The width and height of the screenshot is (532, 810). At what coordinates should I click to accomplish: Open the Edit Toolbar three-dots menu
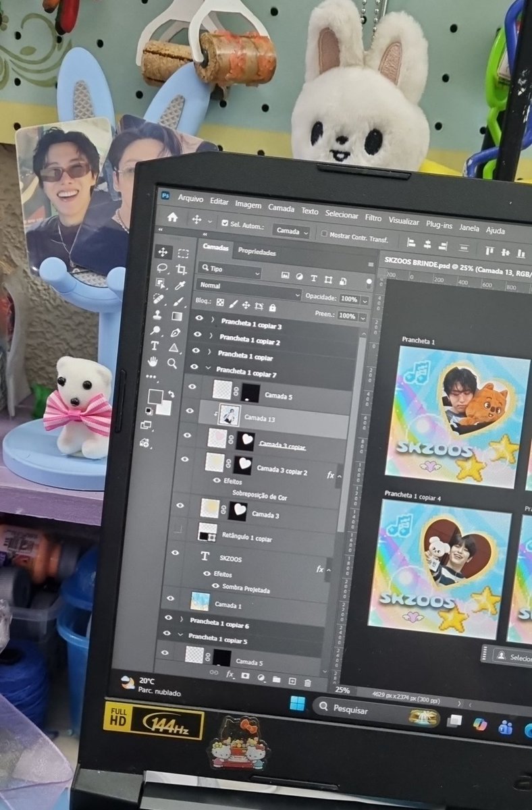coord(151,377)
